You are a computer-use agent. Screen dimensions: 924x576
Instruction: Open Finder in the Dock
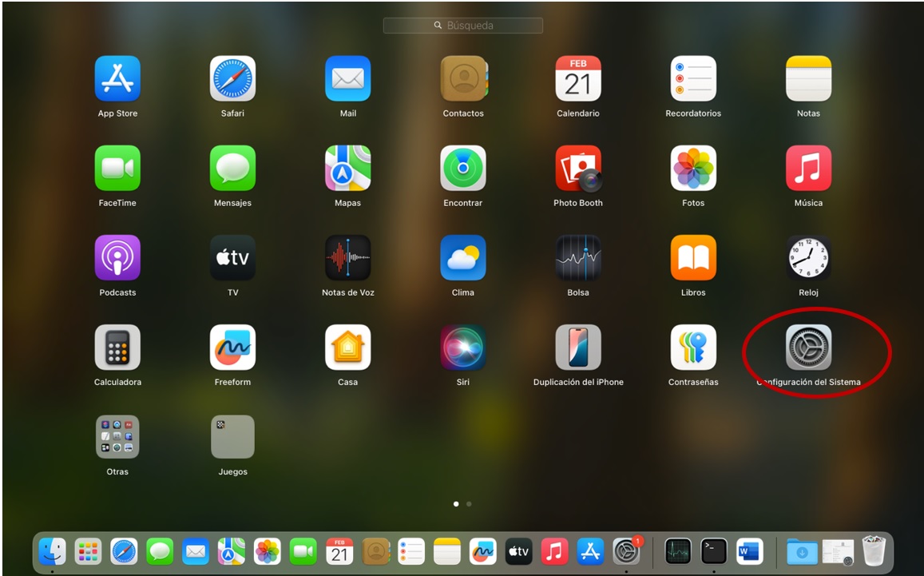53,551
